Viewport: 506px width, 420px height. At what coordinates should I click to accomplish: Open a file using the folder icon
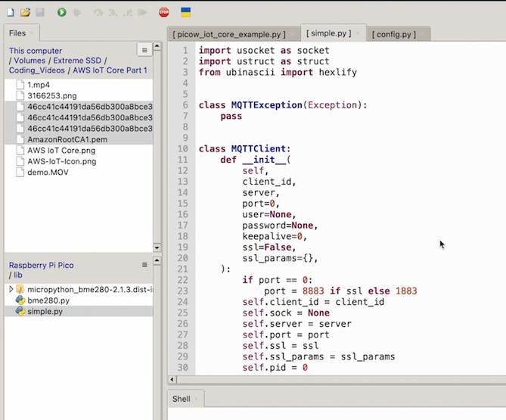pyautogui.click(x=25, y=12)
